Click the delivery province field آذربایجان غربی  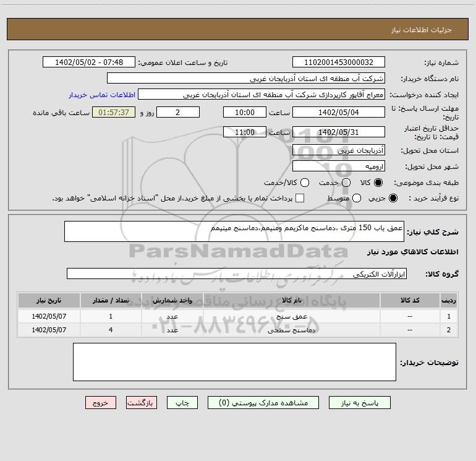point(339,150)
